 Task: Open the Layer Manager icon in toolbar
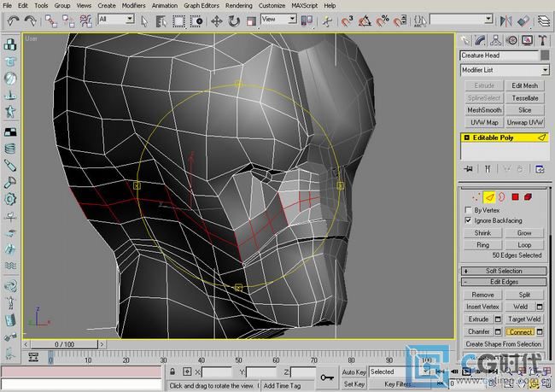click(543, 20)
